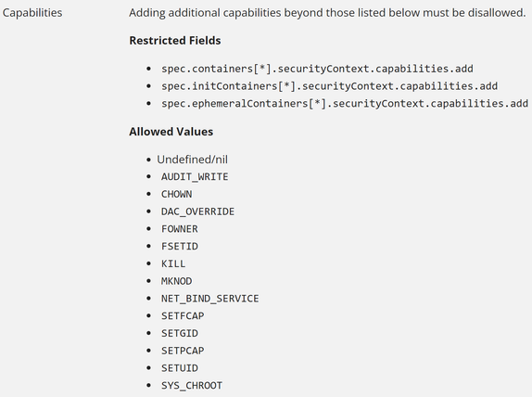Image resolution: width=532 pixels, height=397 pixels.
Task: Select spec.initContainers capabilities.add field text
Action: [x=329, y=86]
